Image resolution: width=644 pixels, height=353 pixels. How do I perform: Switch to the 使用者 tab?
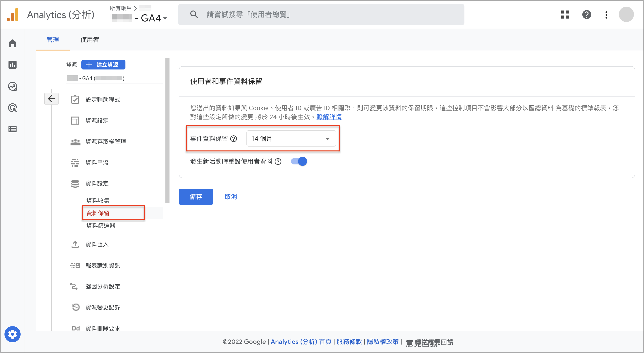[x=90, y=40]
